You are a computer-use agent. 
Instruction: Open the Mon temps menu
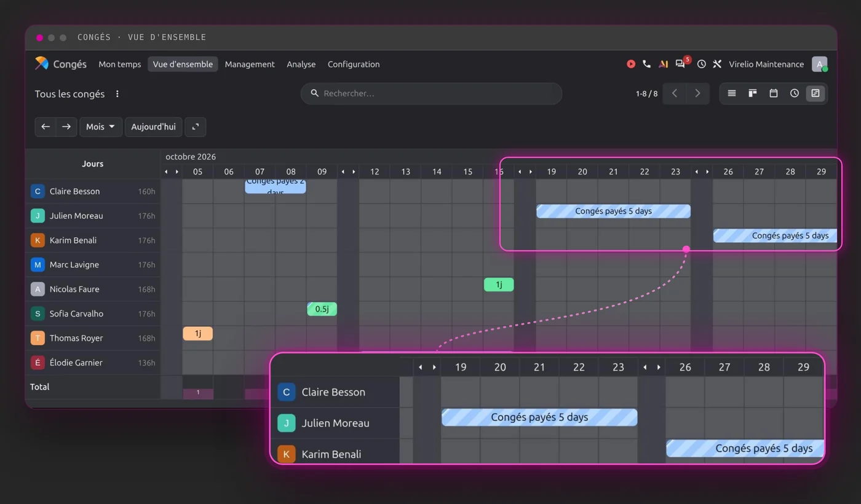(x=120, y=64)
